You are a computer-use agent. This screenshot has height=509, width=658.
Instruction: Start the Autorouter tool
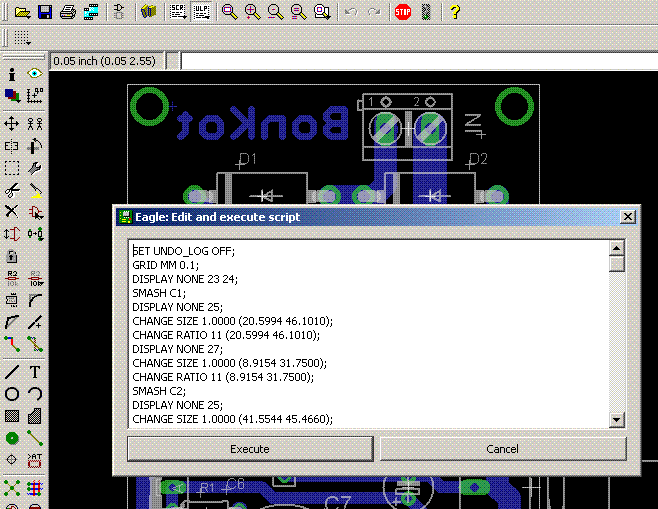point(35,488)
